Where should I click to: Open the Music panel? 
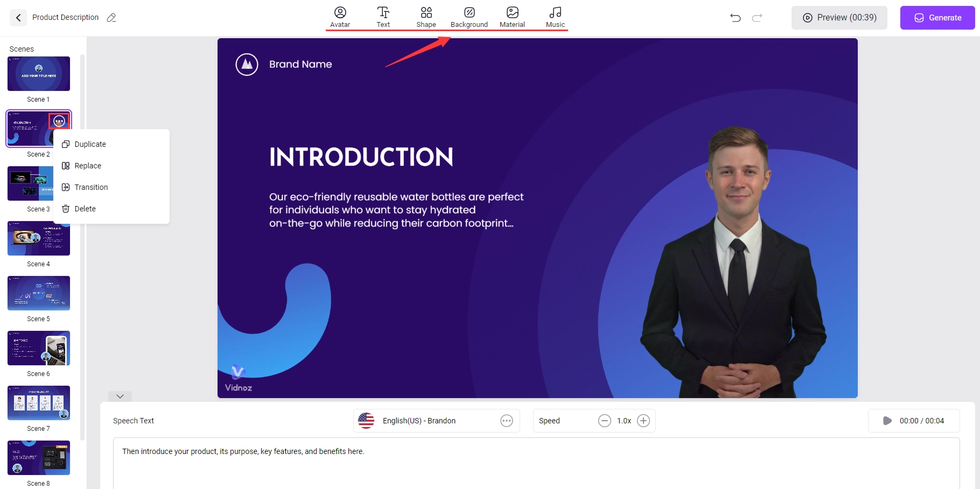click(x=555, y=17)
